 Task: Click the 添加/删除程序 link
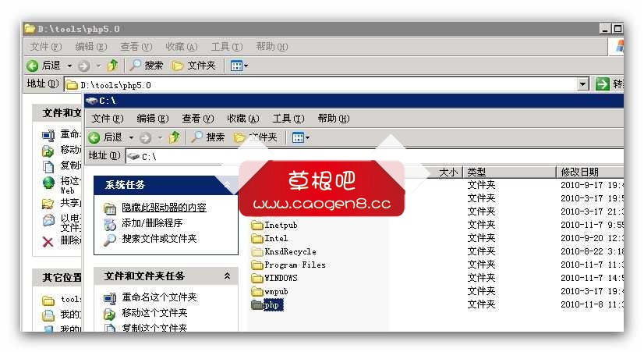coord(152,223)
